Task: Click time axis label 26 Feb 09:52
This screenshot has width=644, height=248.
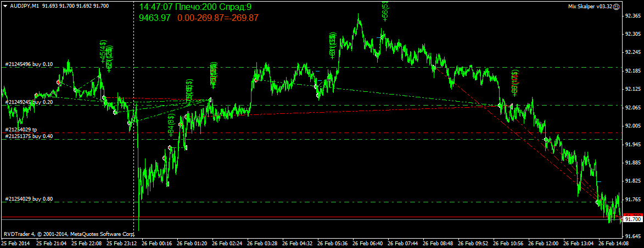Action: (473, 244)
